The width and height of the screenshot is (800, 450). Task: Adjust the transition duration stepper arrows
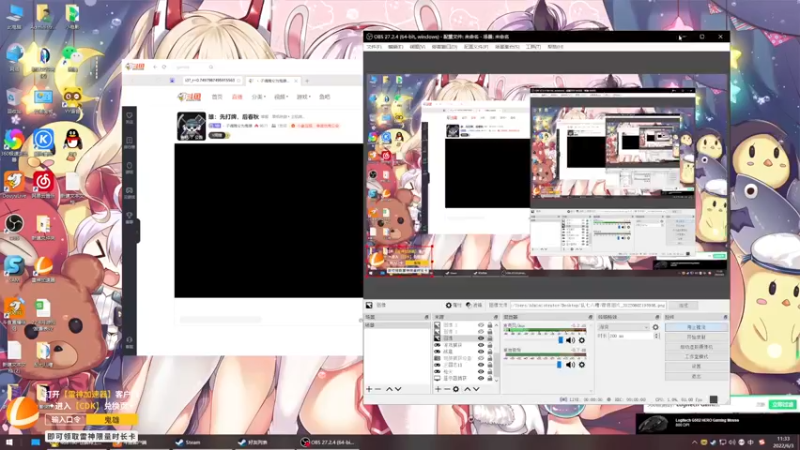click(657, 336)
